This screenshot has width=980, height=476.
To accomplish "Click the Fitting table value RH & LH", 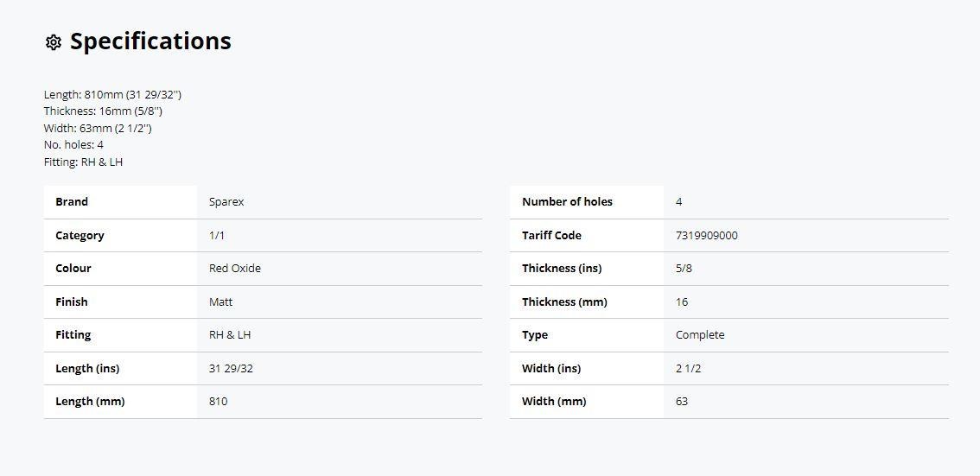I will (x=230, y=335).
